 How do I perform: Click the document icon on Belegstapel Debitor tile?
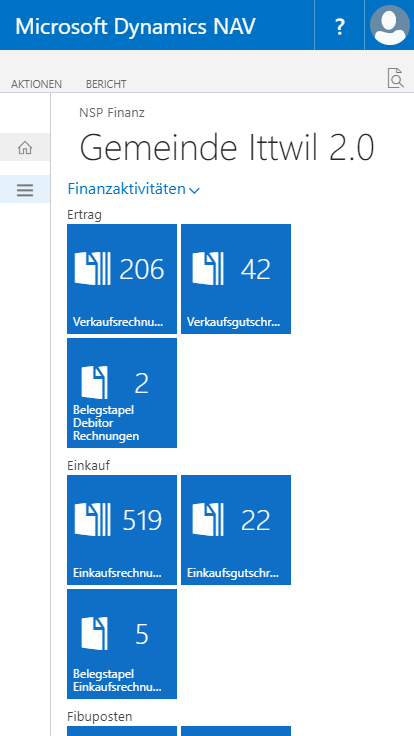pos(94,383)
